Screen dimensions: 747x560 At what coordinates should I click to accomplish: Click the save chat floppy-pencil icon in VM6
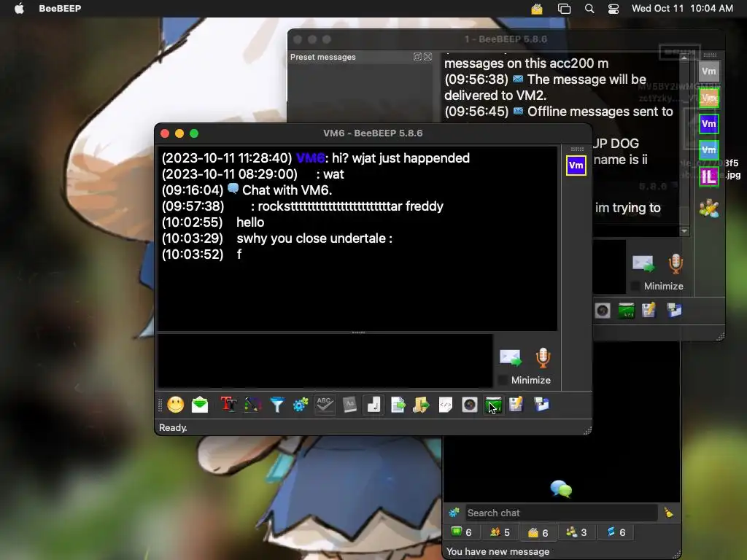click(x=516, y=405)
